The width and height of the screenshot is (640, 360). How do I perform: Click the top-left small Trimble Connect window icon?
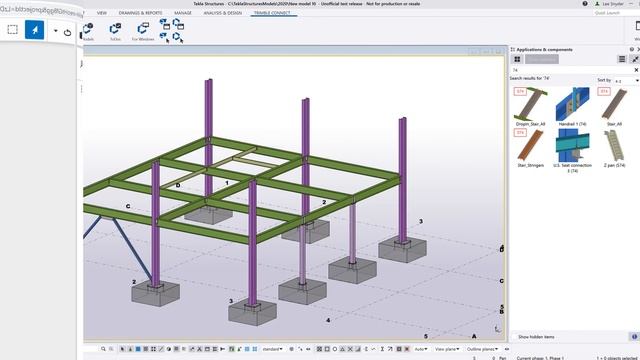[x=165, y=24]
